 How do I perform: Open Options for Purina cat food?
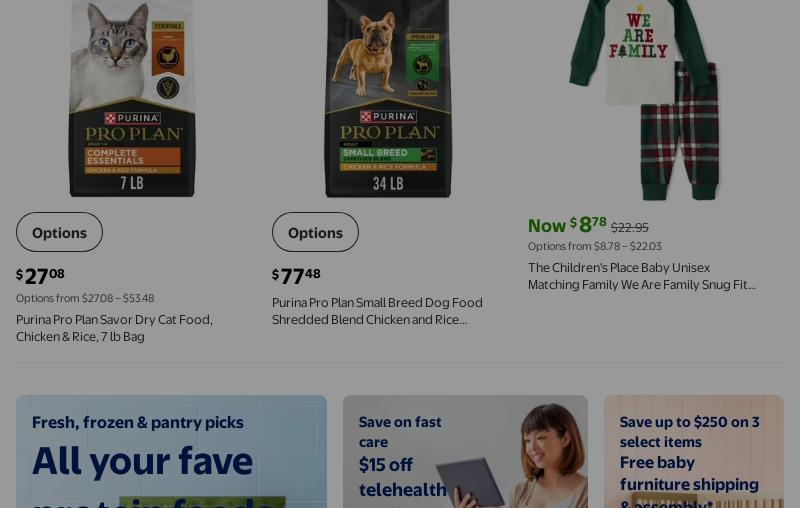[59, 232]
